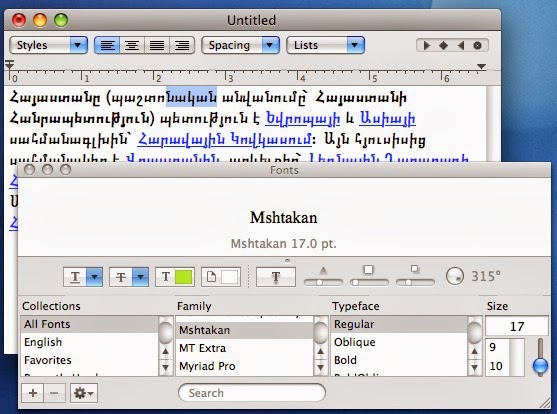Screen dimensions: 557x414
Task: Select the center tab stop diamond icon
Action: point(443,45)
